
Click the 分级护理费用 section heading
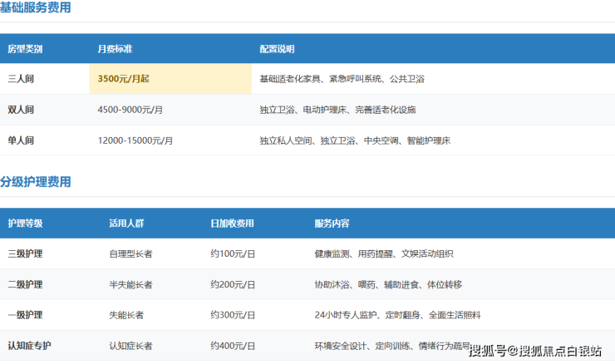tap(36, 182)
